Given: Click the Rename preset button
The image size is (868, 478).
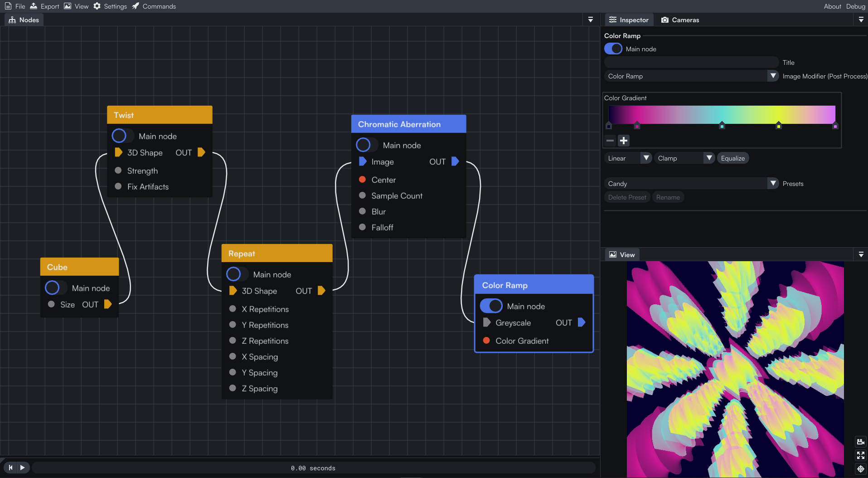Looking at the screenshot, I should point(668,197).
